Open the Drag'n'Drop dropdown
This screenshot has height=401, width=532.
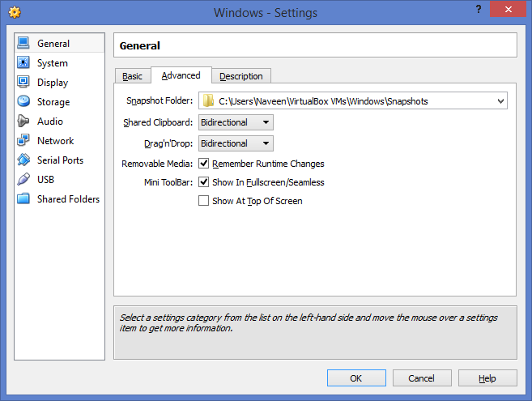click(236, 143)
